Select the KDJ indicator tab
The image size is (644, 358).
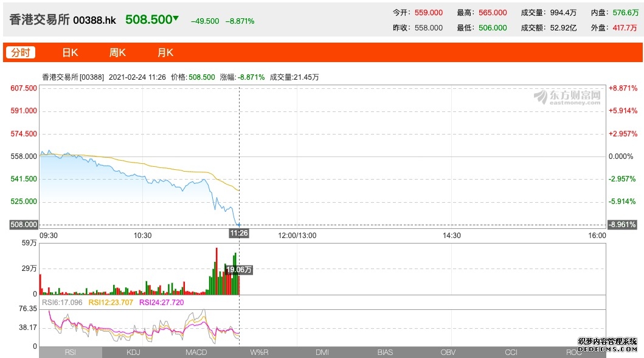(133, 353)
